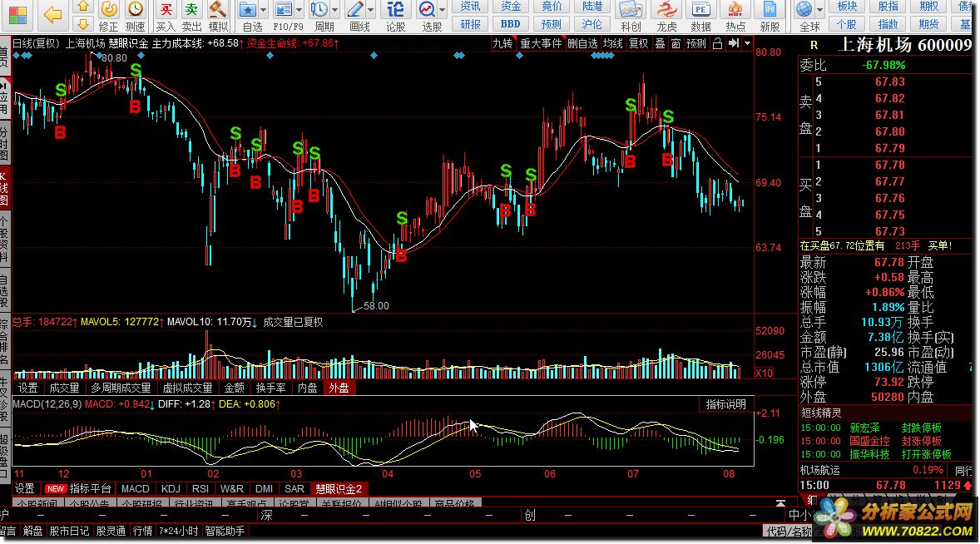Open the 资讯 news button
Viewport: 980px width, 544px height.
pyautogui.click(x=470, y=7)
